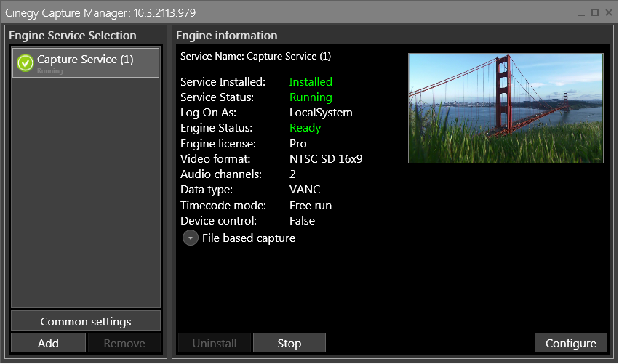Stop the capture service
Screen dimensions: 619x364
289,343
